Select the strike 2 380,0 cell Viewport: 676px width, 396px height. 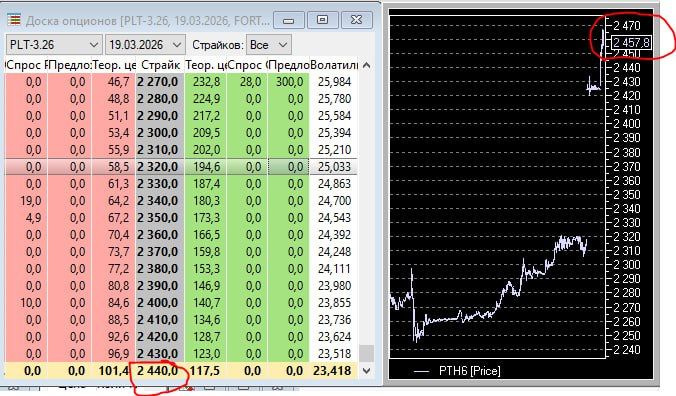(x=160, y=269)
